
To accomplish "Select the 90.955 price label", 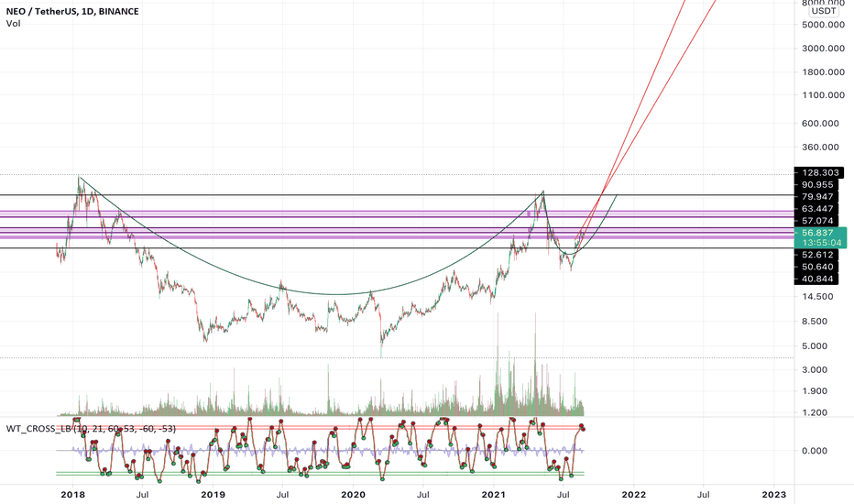I will (x=816, y=185).
